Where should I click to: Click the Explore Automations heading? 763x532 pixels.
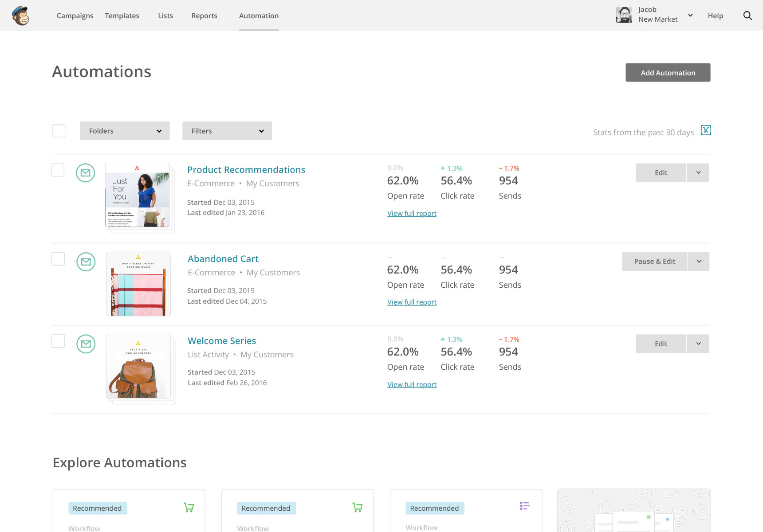pyautogui.click(x=119, y=462)
